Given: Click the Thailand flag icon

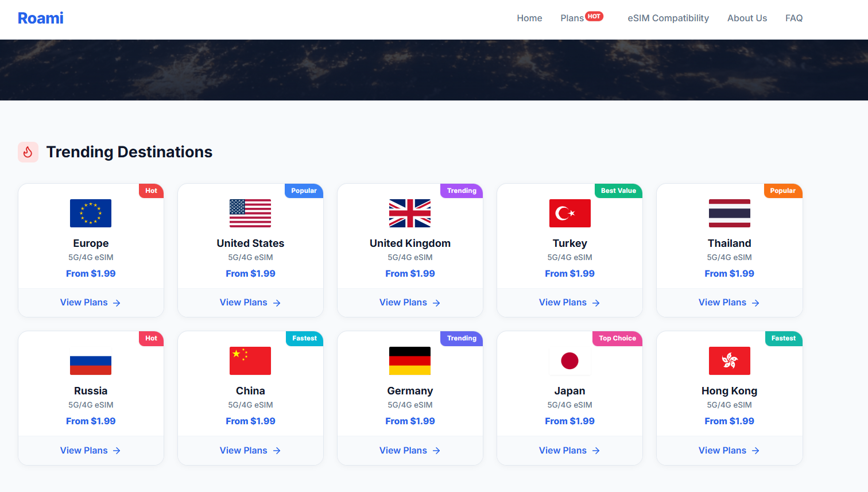Looking at the screenshot, I should tap(729, 213).
